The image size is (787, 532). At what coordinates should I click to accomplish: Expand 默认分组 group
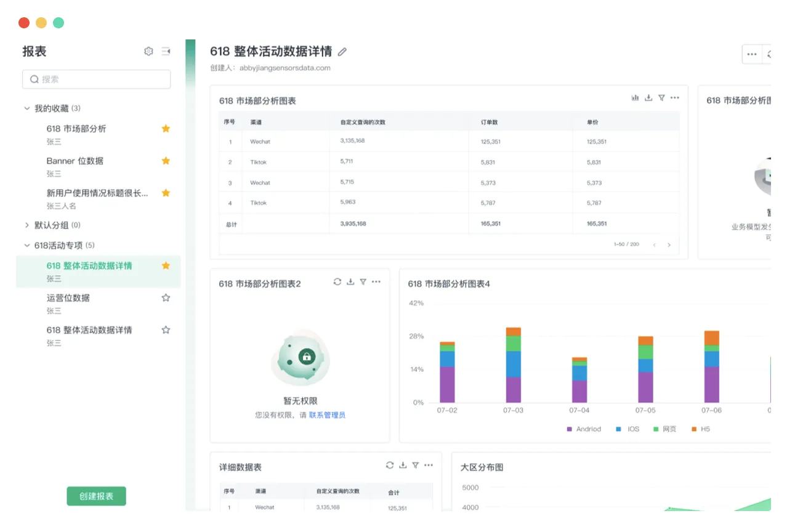(26, 225)
